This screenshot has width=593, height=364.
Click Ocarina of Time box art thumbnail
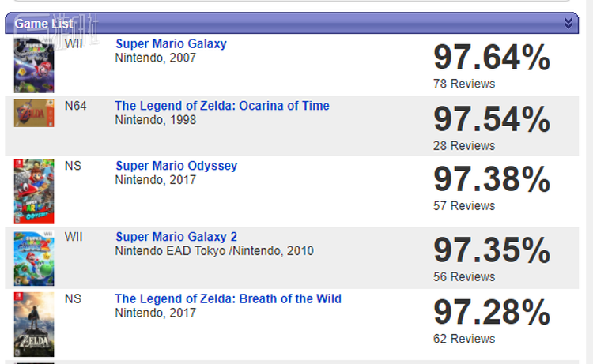click(x=34, y=114)
